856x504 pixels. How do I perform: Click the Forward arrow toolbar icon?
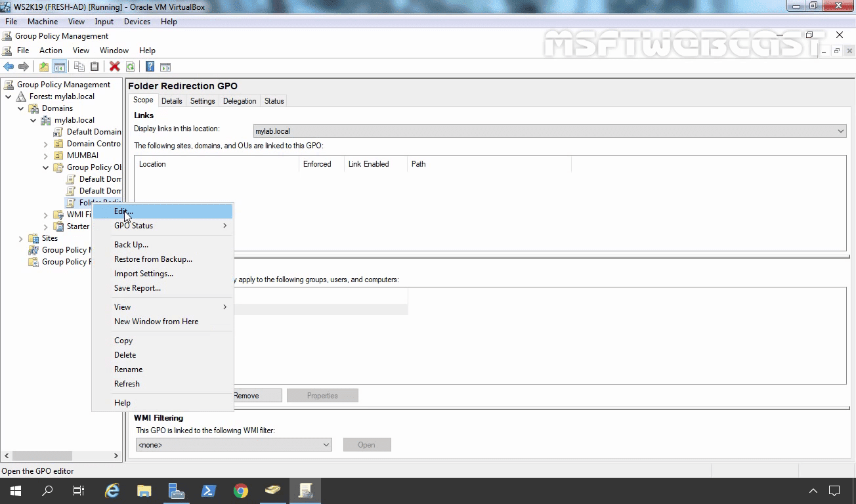[24, 66]
